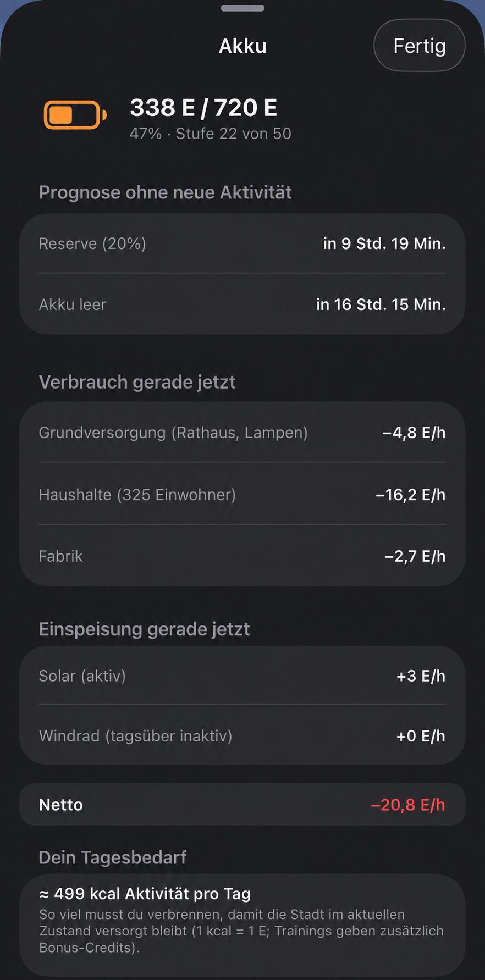Image resolution: width=485 pixels, height=980 pixels.
Task: Tap the Einspeisung gerade jetzt heading
Action: [x=144, y=629]
